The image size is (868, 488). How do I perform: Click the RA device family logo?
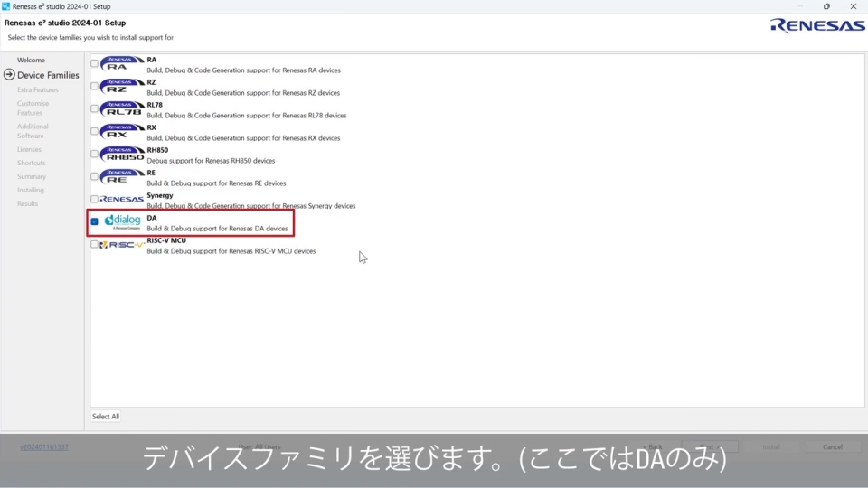(122, 64)
